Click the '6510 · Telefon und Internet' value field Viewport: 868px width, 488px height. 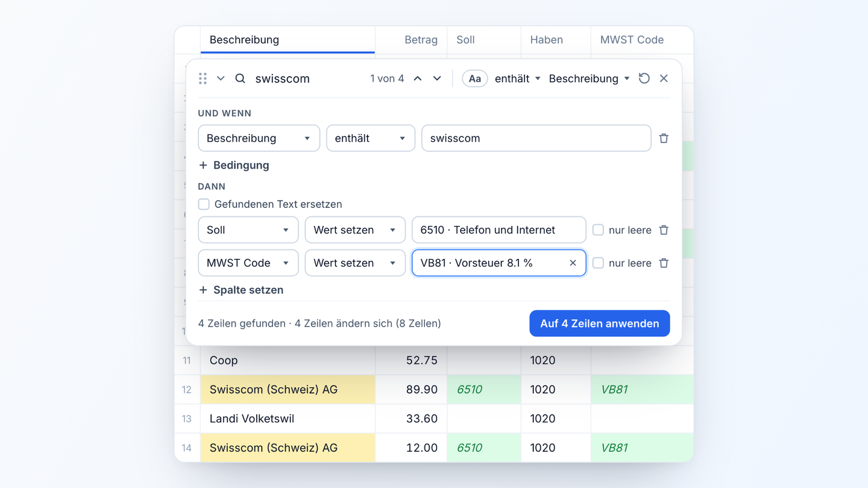click(x=499, y=230)
